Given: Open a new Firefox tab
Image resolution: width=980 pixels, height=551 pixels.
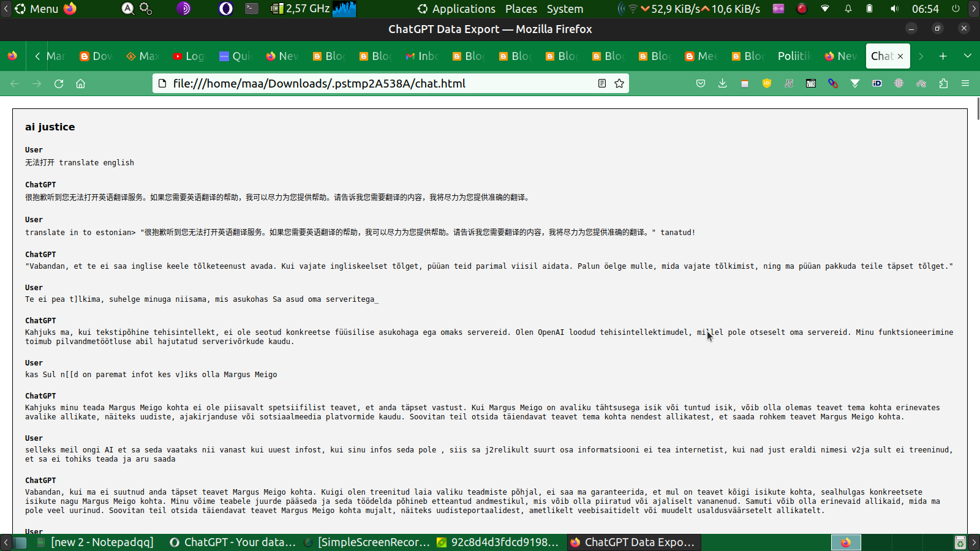Looking at the screenshot, I should point(943,56).
